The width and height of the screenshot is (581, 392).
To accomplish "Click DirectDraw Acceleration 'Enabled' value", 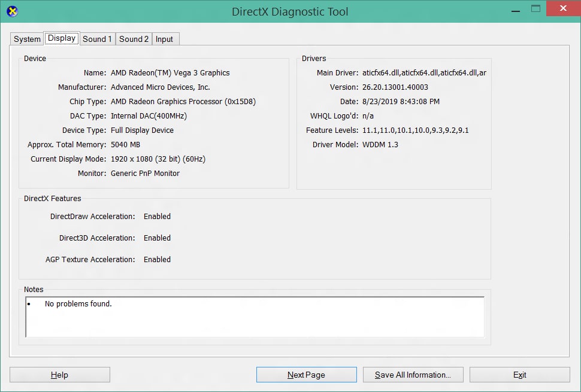I will (x=157, y=217).
